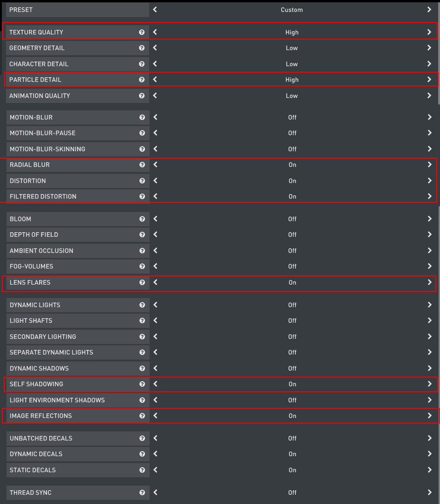Switch Preset to next option with right arrow
Image resolution: width=440 pixels, height=504 pixels.
coord(429,10)
